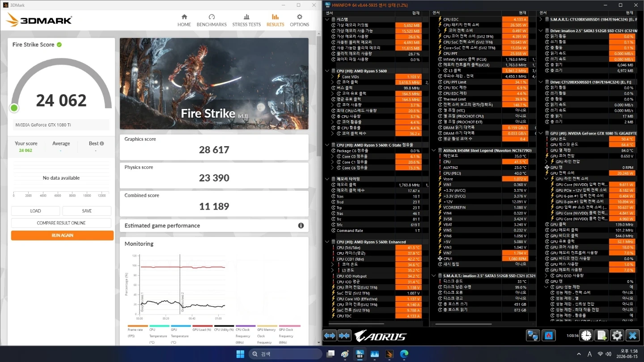Screen dimensions: 644x362
Task: Collapse the 메모리 타이밍 group
Action: click(328, 179)
